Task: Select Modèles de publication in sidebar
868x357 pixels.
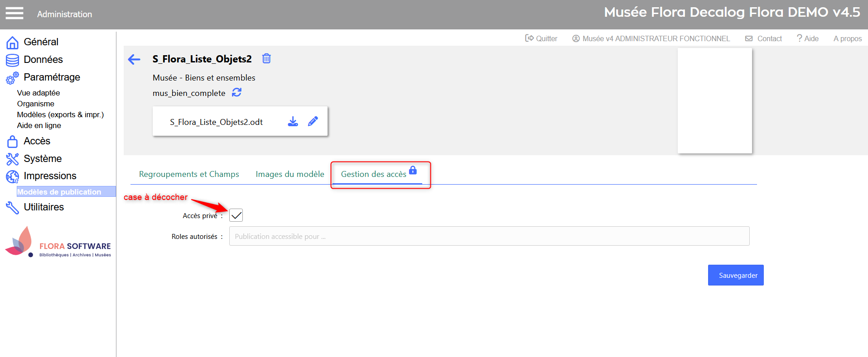Action: (x=59, y=192)
